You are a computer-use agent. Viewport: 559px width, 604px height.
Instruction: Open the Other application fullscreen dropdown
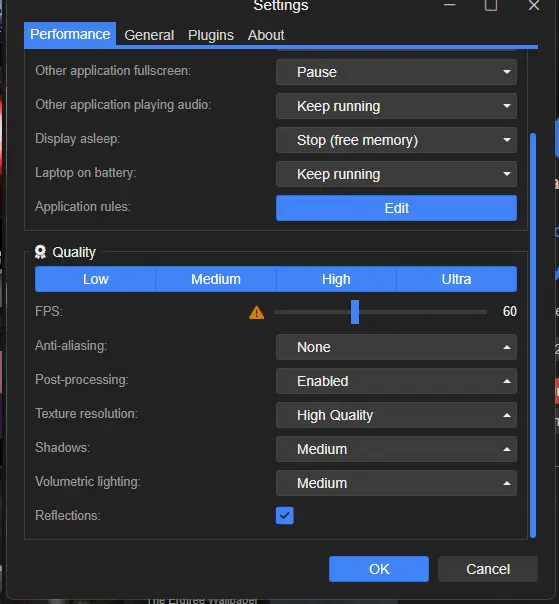(x=396, y=72)
